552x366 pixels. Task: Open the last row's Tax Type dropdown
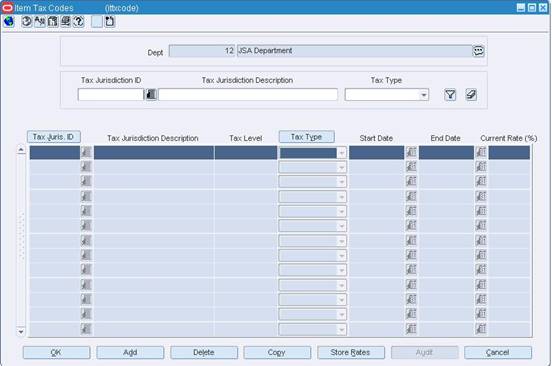coord(341,329)
